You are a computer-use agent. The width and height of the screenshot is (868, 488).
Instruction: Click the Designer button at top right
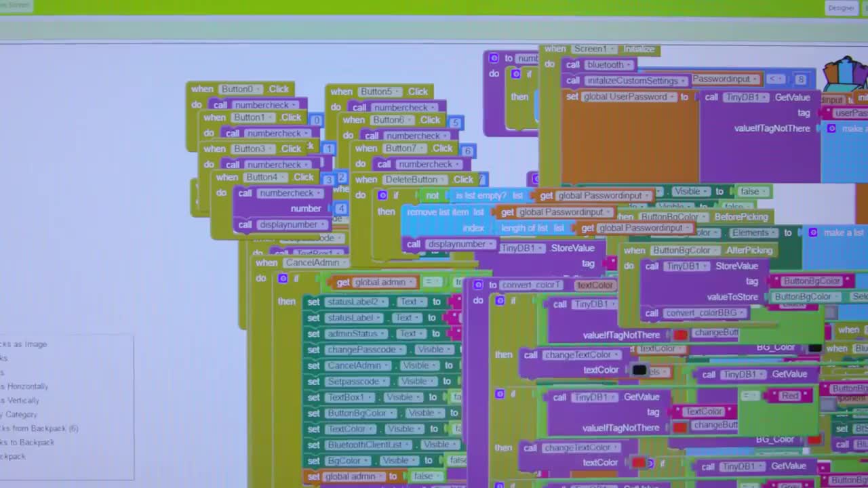point(841,7)
